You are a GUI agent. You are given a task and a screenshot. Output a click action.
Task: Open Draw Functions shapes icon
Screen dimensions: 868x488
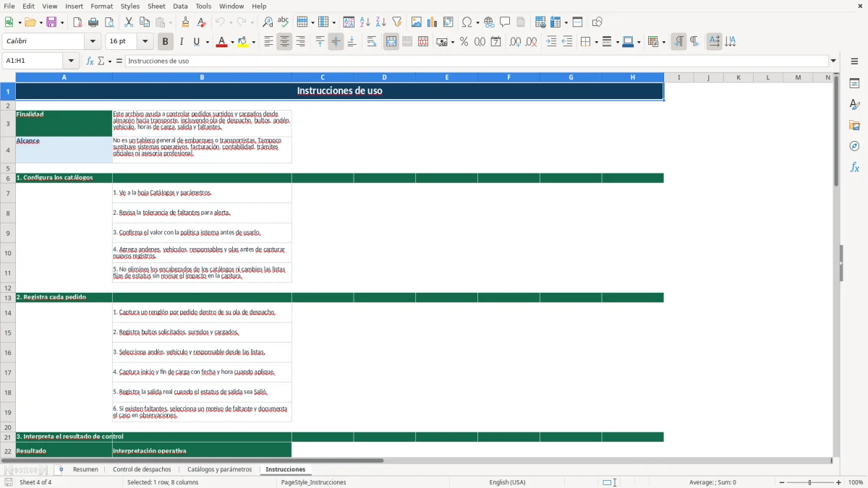597,22
